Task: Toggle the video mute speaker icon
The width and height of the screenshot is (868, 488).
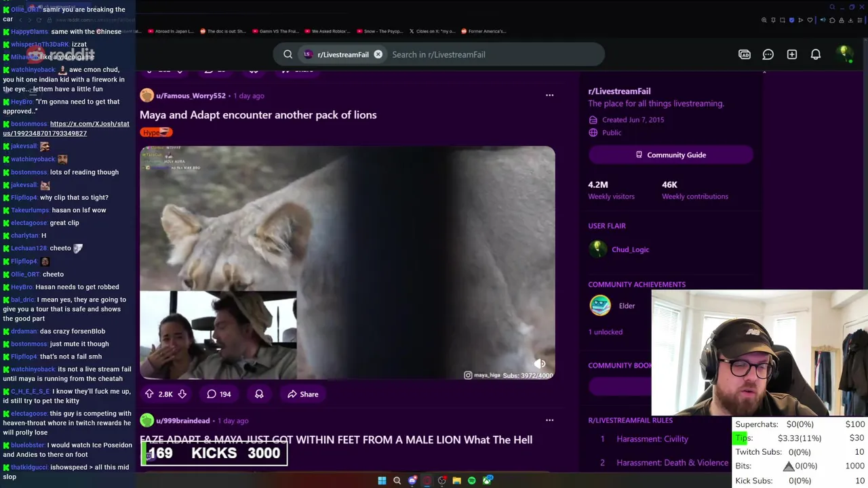Action: (540, 364)
